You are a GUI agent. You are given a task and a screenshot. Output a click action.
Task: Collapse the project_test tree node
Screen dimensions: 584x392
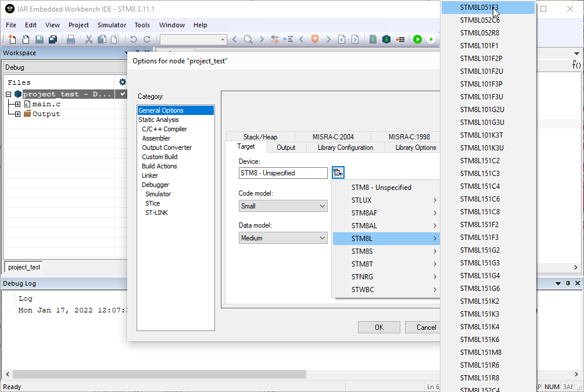click(8, 94)
